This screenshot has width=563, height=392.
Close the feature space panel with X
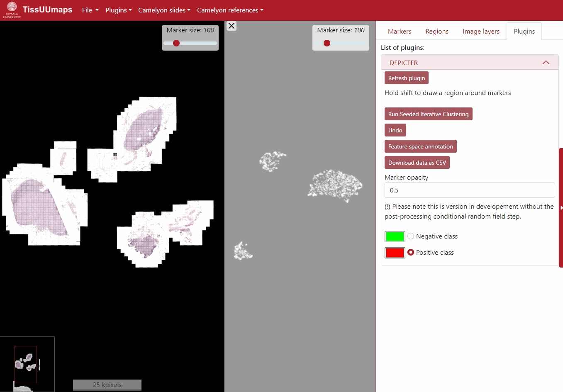[232, 26]
